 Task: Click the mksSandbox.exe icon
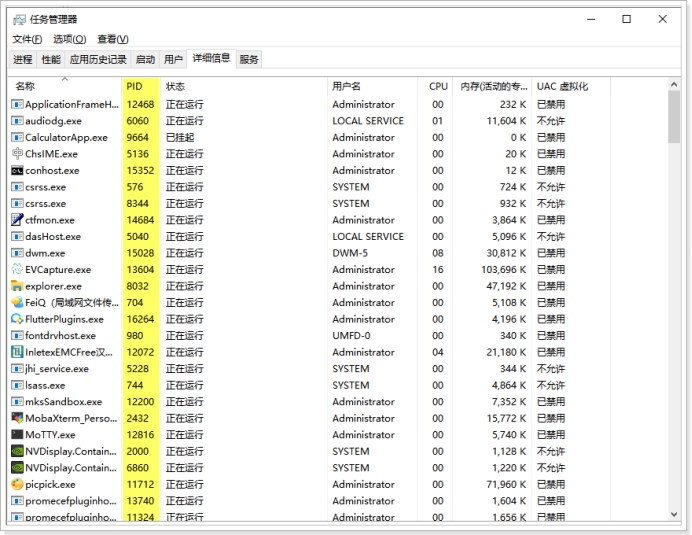17,402
